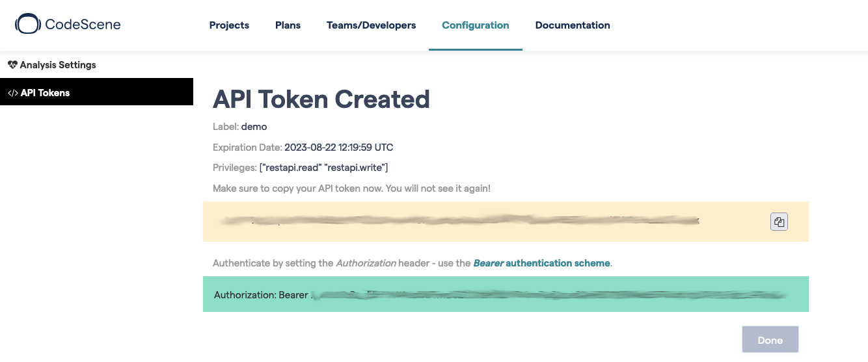Viewport: 868px width, 362px height.
Task: Click the privileges value restapi.read restapi.write
Action: tap(323, 168)
